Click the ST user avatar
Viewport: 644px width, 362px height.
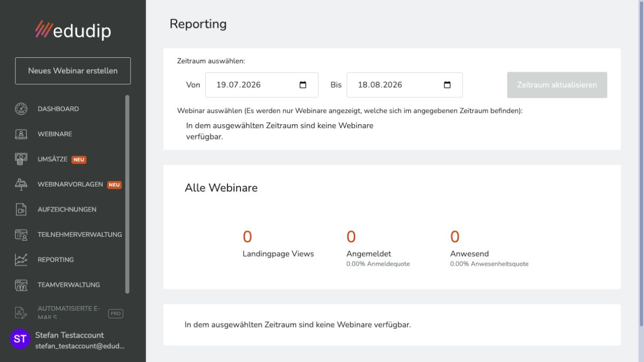[19, 339]
